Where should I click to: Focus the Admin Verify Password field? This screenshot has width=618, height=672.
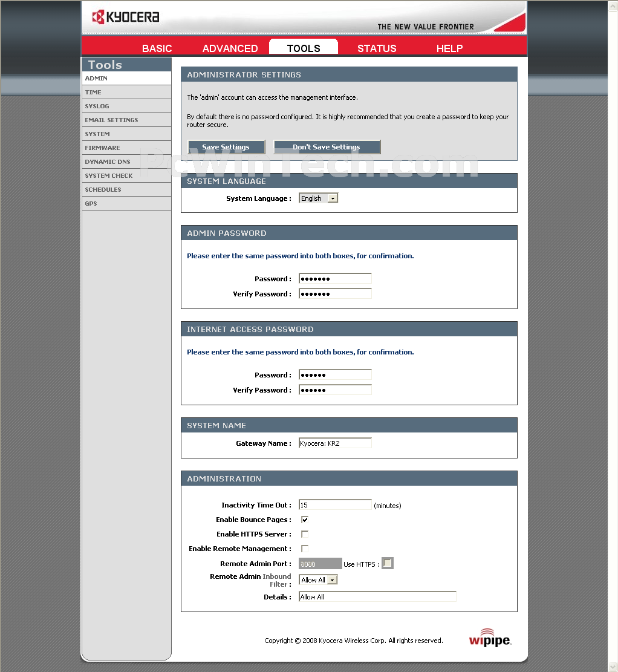[x=335, y=293]
